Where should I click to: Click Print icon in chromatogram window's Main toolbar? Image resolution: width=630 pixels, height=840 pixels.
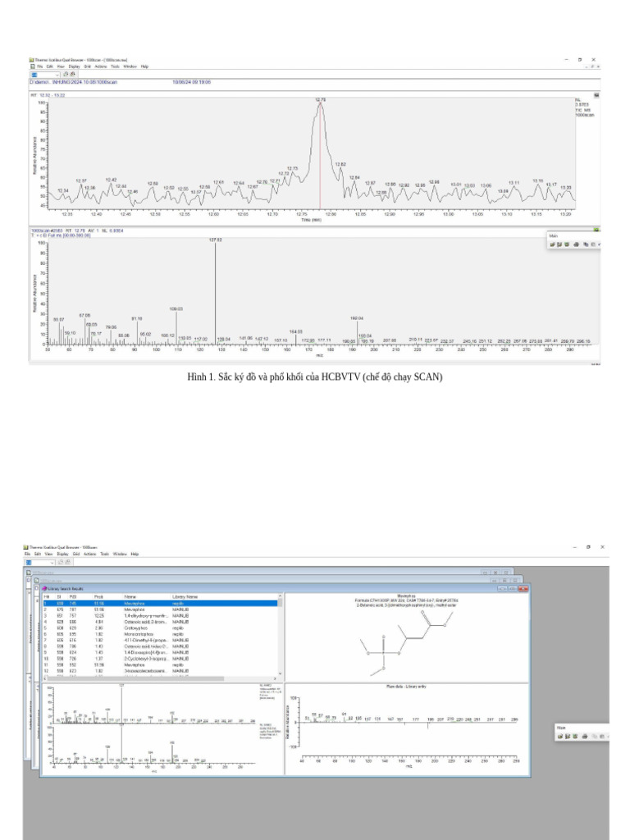point(576,244)
